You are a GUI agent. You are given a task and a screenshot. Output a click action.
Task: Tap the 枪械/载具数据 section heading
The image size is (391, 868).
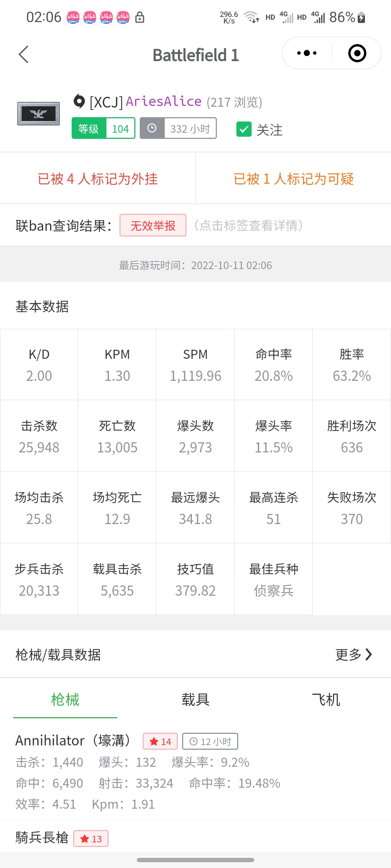[58, 655]
